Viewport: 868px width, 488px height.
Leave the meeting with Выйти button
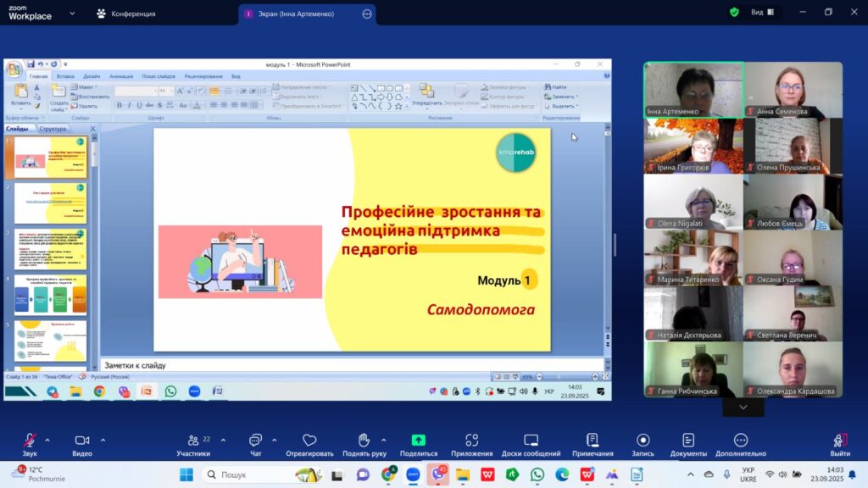click(x=840, y=441)
